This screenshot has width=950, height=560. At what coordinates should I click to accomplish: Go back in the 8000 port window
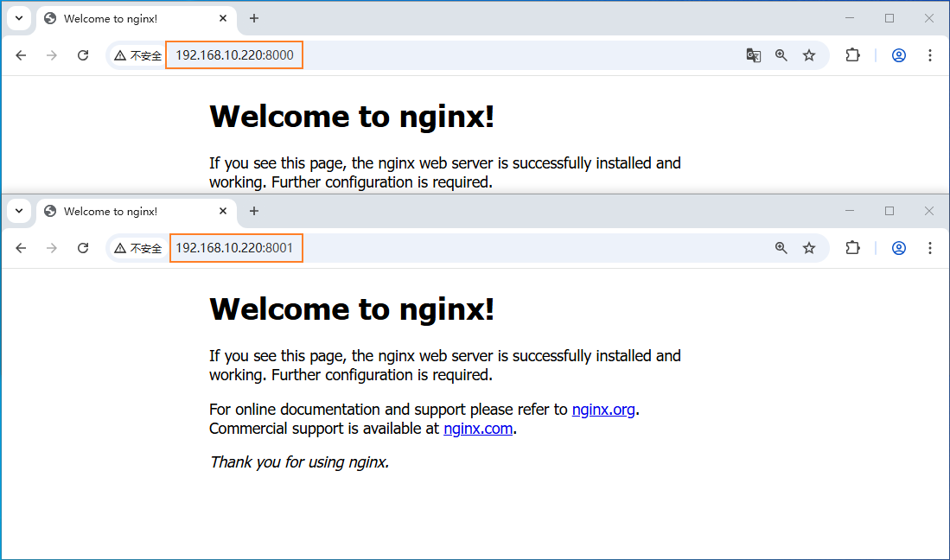coord(22,55)
